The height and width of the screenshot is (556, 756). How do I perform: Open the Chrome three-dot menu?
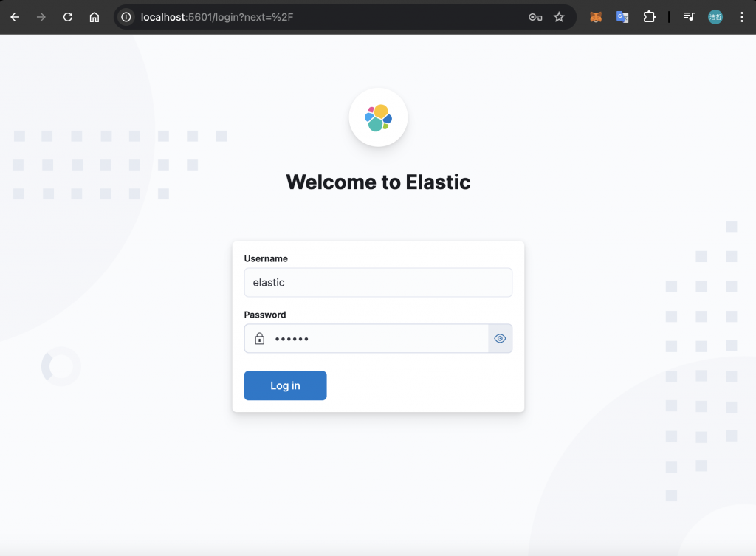pyautogui.click(x=741, y=17)
